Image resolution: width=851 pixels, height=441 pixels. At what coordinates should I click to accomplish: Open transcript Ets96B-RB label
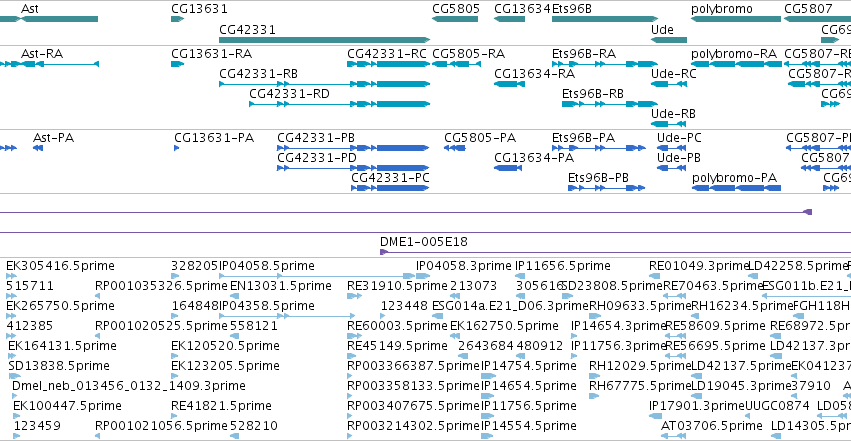coord(593,94)
